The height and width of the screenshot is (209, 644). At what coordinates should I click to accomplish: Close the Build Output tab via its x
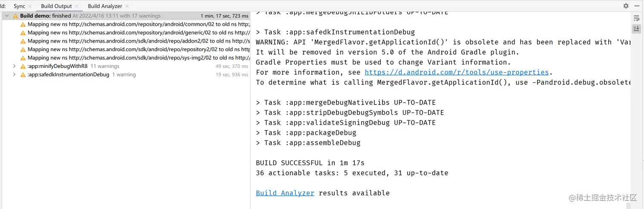77,6
